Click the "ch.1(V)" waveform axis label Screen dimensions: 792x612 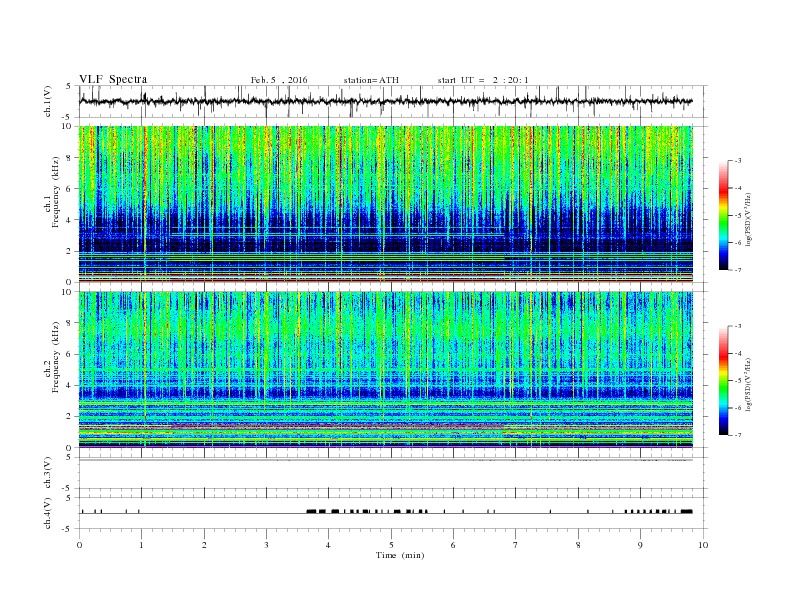click(48, 101)
